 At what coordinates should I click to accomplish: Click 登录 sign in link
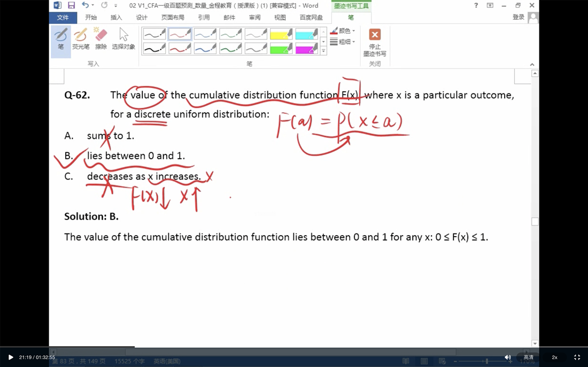(x=519, y=17)
